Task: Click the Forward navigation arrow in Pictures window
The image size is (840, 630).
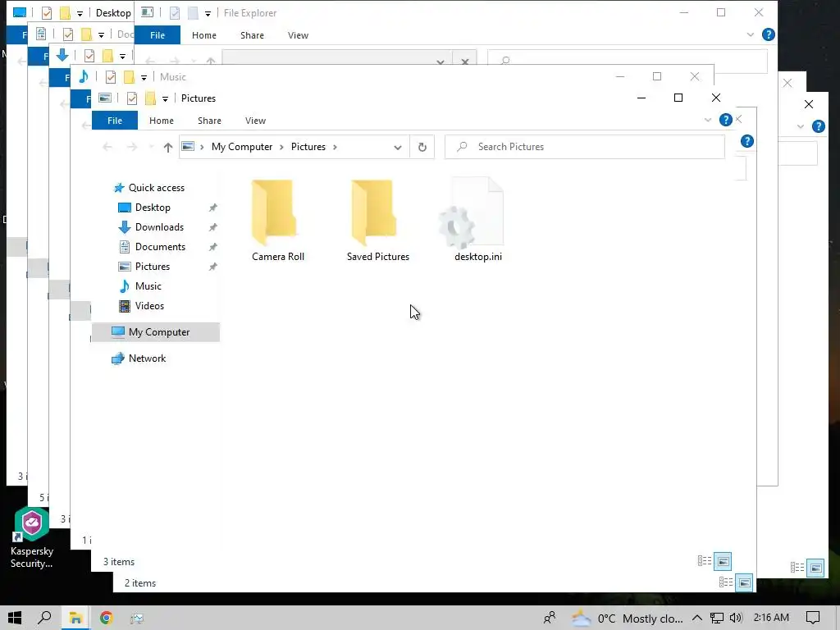Action: click(132, 147)
